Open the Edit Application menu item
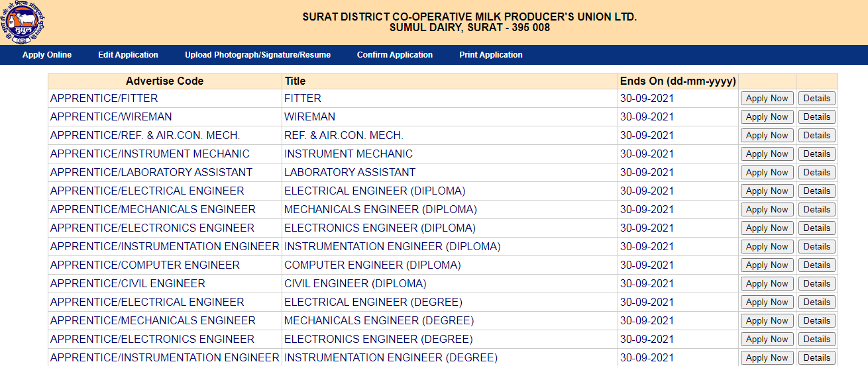This screenshot has width=868, height=366. pos(128,55)
